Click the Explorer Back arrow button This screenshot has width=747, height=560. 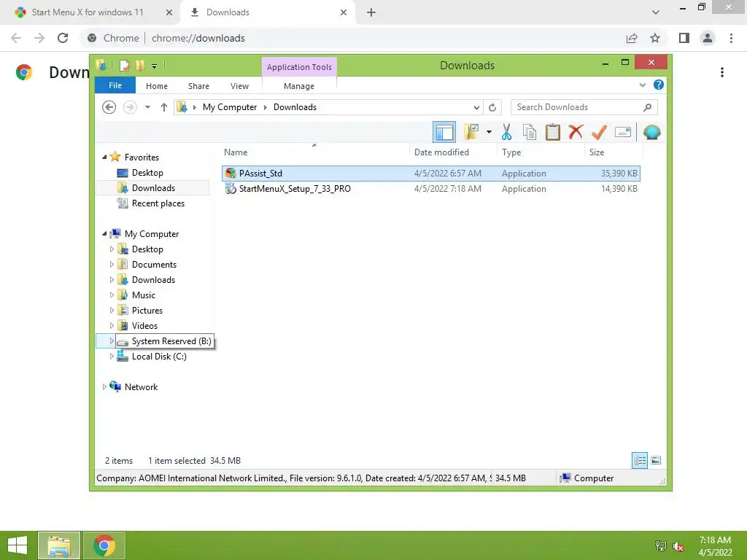click(109, 107)
